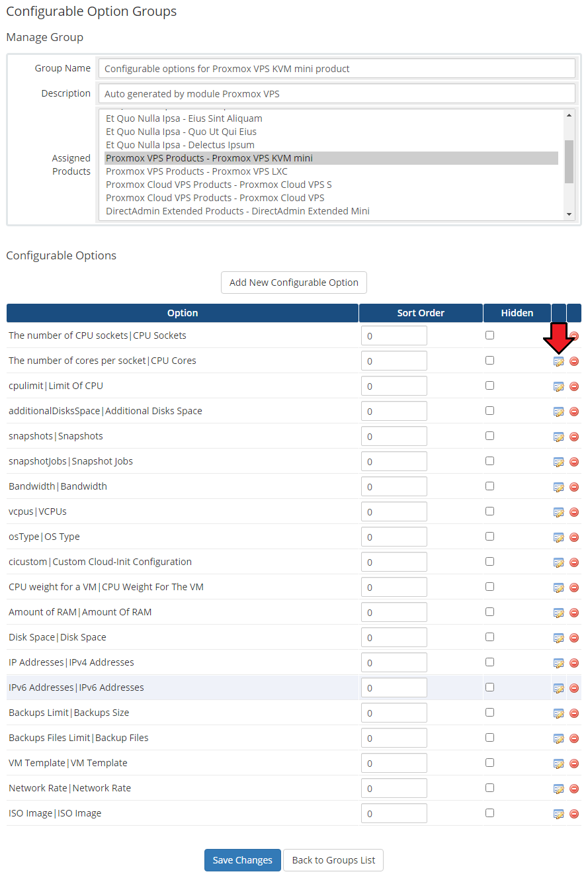Image resolution: width=588 pixels, height=882 pixels.
Task: Edit the vcpus VCPUs option
Action: click(559, 512)
